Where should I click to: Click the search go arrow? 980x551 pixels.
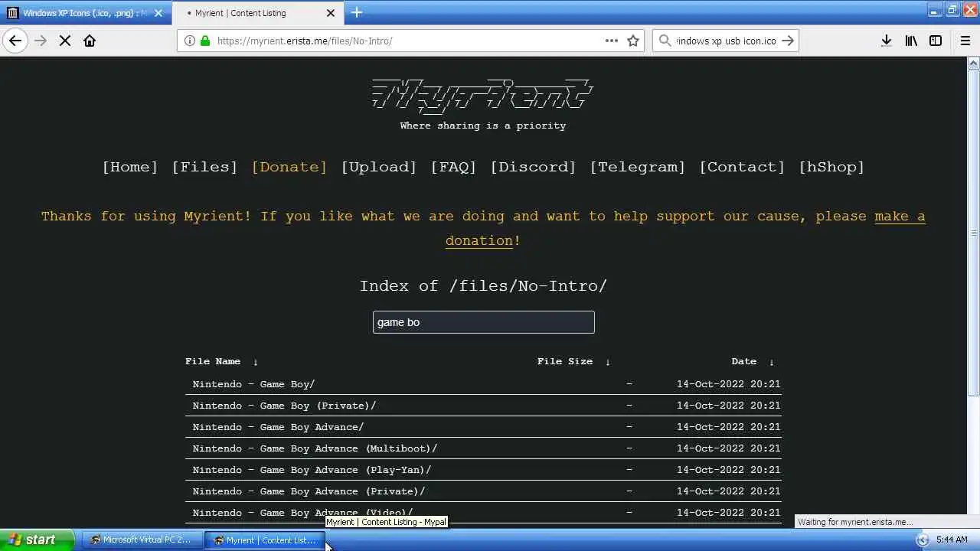click(788, 41)
